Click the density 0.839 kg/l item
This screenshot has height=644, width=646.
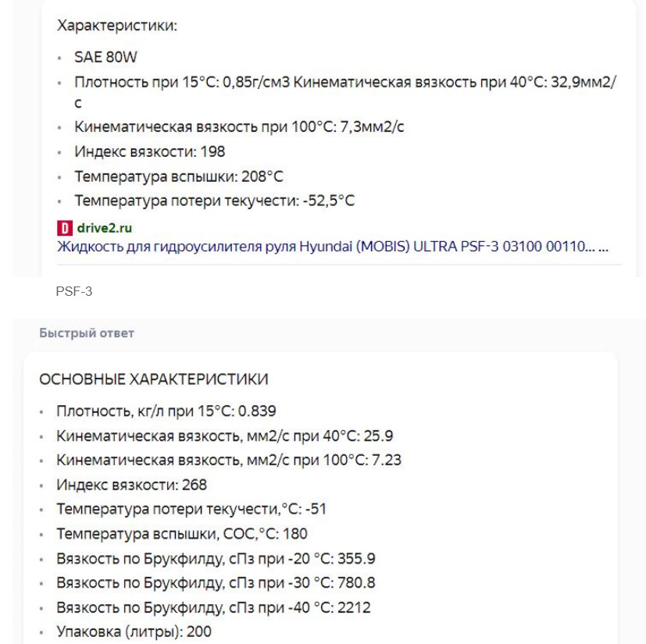tap(166, 411)
